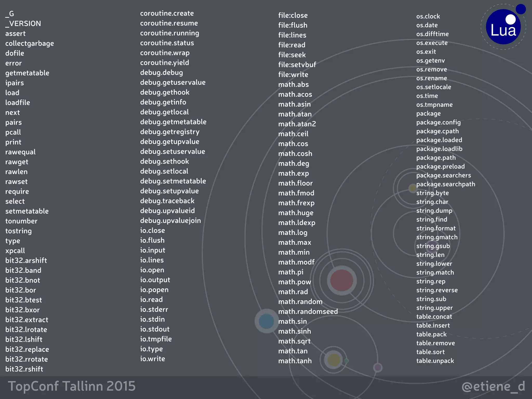Image resolution: width=532 pixels, height=399 pixels.
Task: Click the Lua logo
Action: (503, 26)
